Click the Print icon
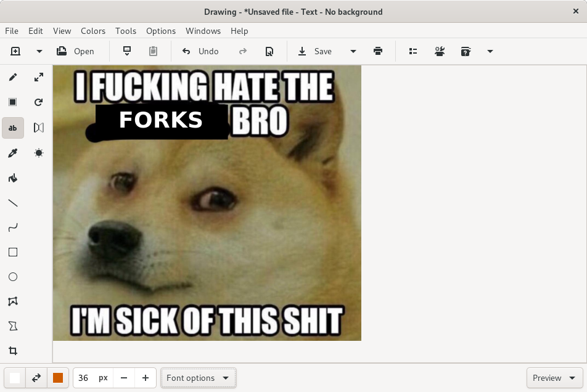The image size is (587, 392). point(378,51)
